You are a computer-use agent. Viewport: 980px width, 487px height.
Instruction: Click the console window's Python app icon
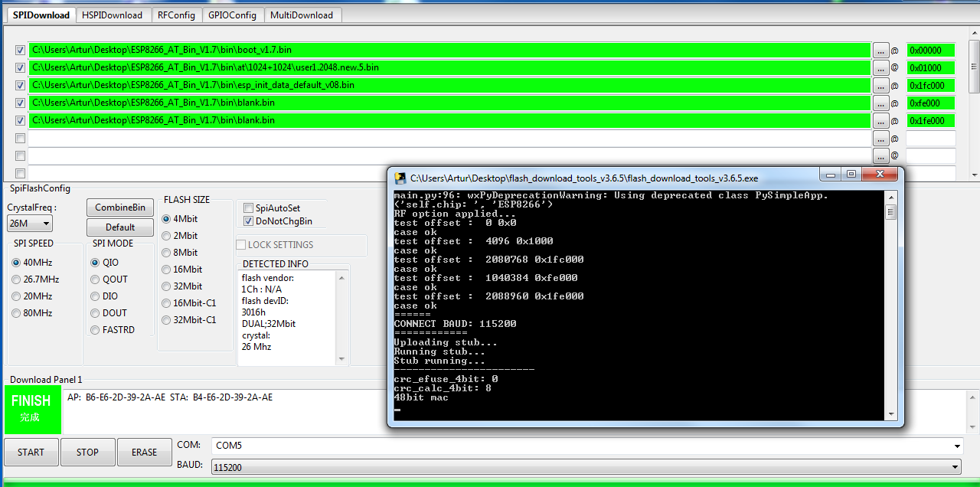coord(400,178)
